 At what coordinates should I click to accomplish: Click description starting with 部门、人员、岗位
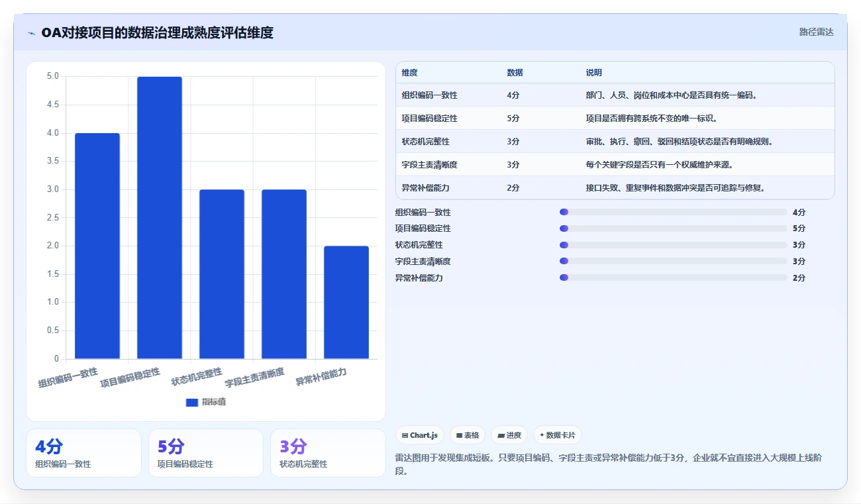click(x=672, y=95)
